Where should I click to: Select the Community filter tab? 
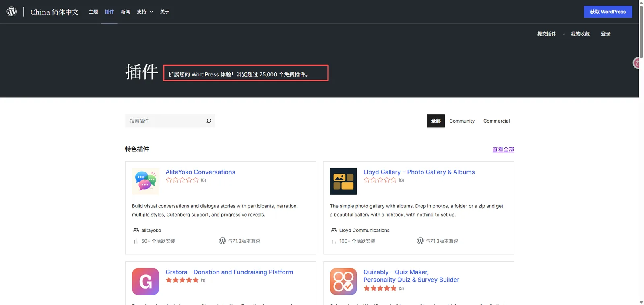coord(462,121)
